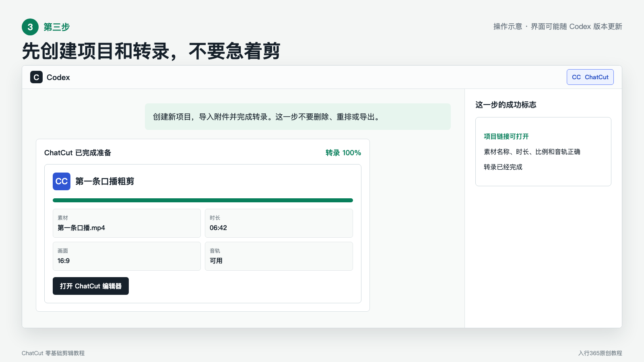Click the footer text 入行365原创教程
The height and width of the screenshot is (362, 644).
point(600,353)
